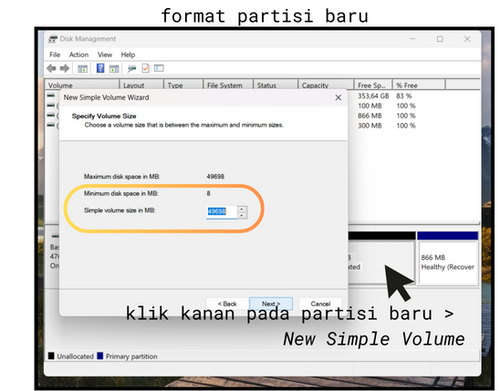Sort by the Layout column header

(x=142, y=85)
